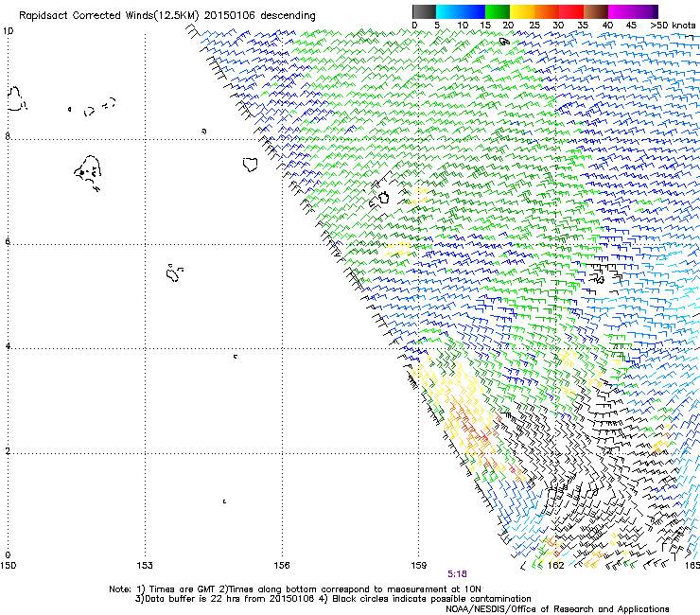
Task: Click the 'NOAA/NESDIS/Office of Research and Applications' credit
Action: pos(557,609)
